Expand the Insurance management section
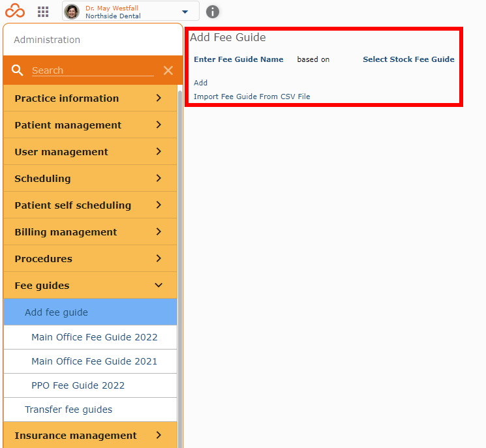 click(x=90, y=436)
